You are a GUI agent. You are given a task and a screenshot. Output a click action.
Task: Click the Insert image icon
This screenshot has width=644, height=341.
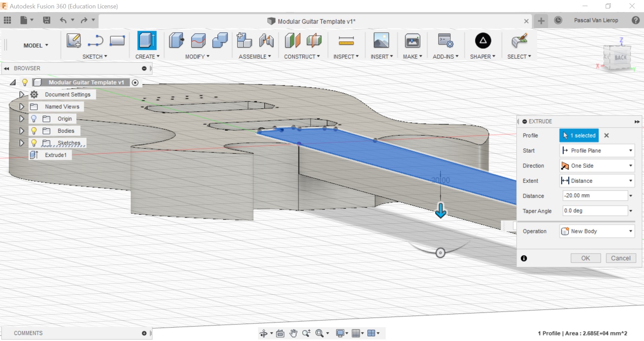pos(381,41)
